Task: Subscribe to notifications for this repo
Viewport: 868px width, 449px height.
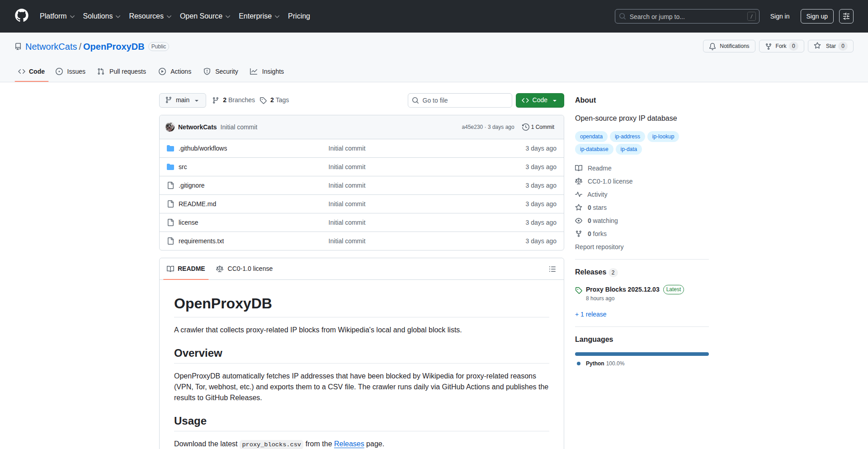Action: (729, 46)
